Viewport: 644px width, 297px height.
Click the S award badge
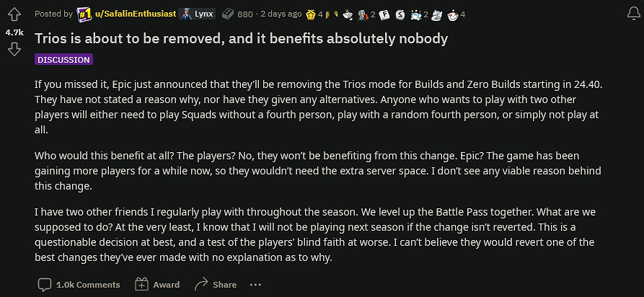(400, 14)
